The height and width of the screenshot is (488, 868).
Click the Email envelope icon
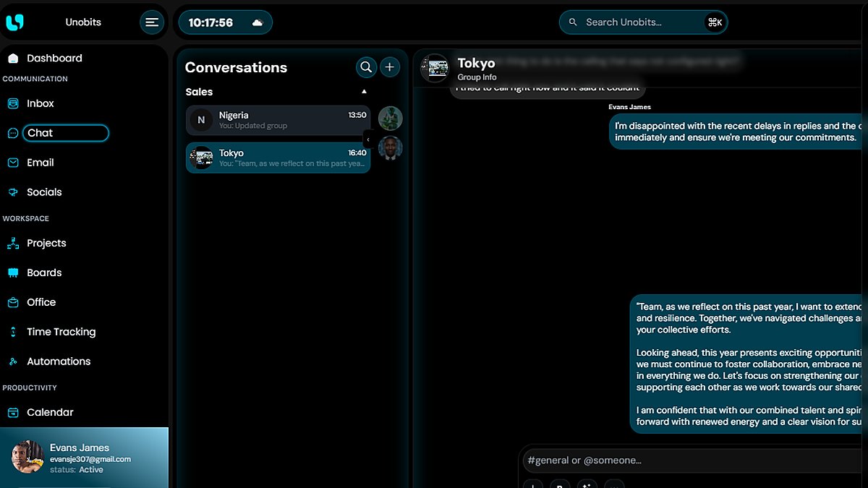pyautogui.click(x=13, y=163)
